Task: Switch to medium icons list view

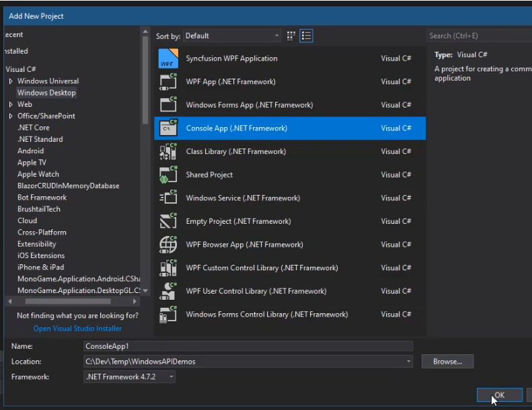Action: (306, 36)
